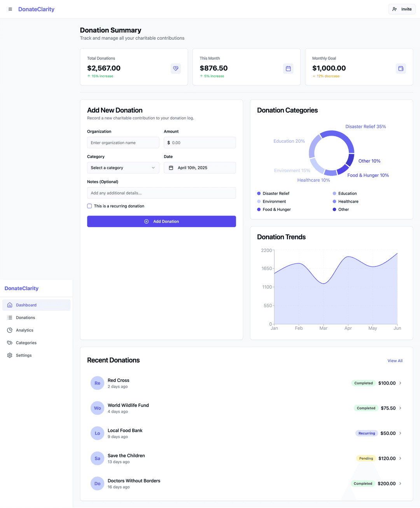Expand the Doctors Without Borders donation chevron
This screenshot has width=420, height=508.
coord(400,483)
